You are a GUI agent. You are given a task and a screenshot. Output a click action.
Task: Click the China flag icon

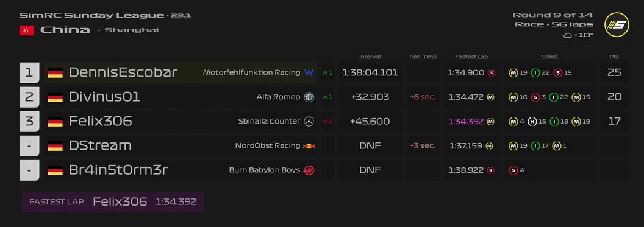27,30
